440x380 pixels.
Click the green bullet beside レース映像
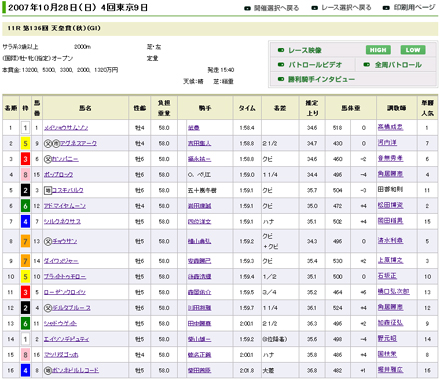(281, 50)
